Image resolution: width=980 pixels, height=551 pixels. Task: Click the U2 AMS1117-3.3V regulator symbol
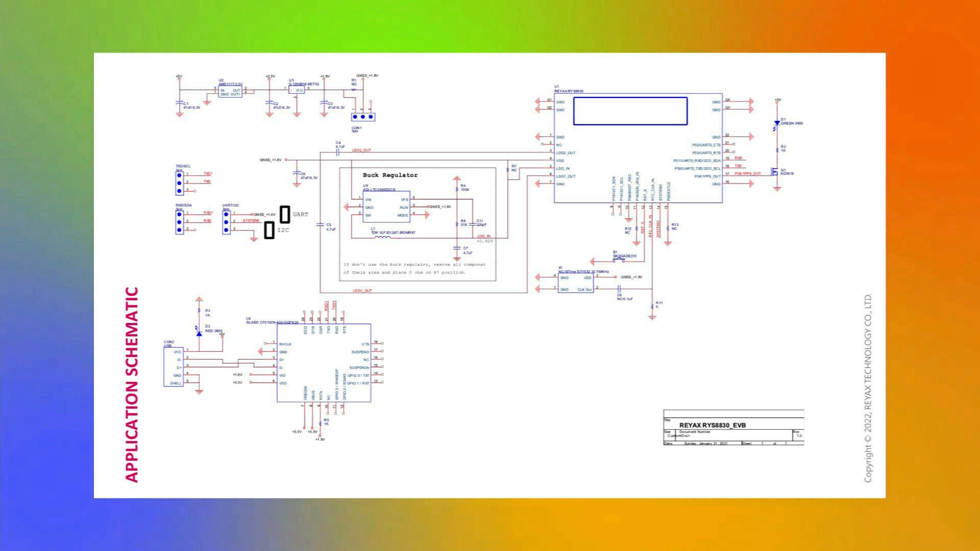(230, 92)
